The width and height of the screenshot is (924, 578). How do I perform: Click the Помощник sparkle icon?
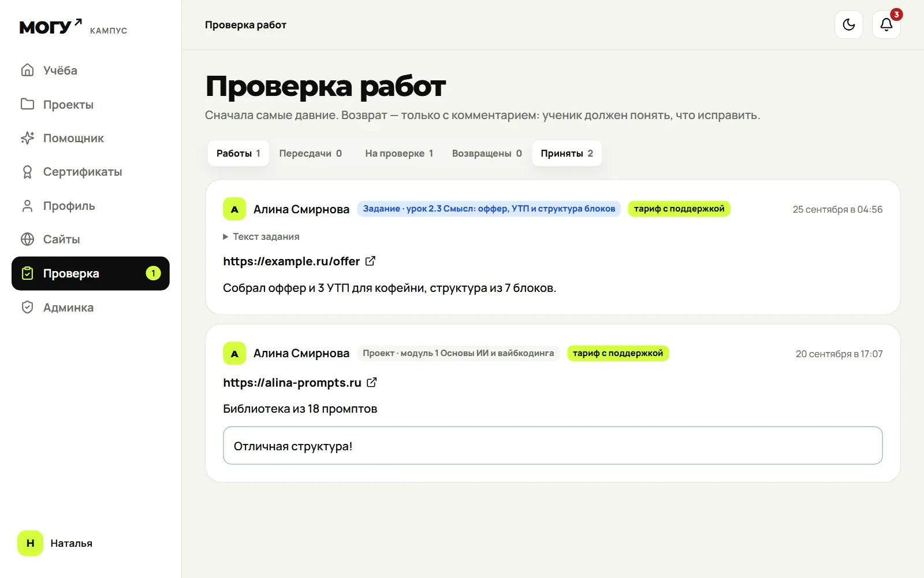tap(27, 138)
